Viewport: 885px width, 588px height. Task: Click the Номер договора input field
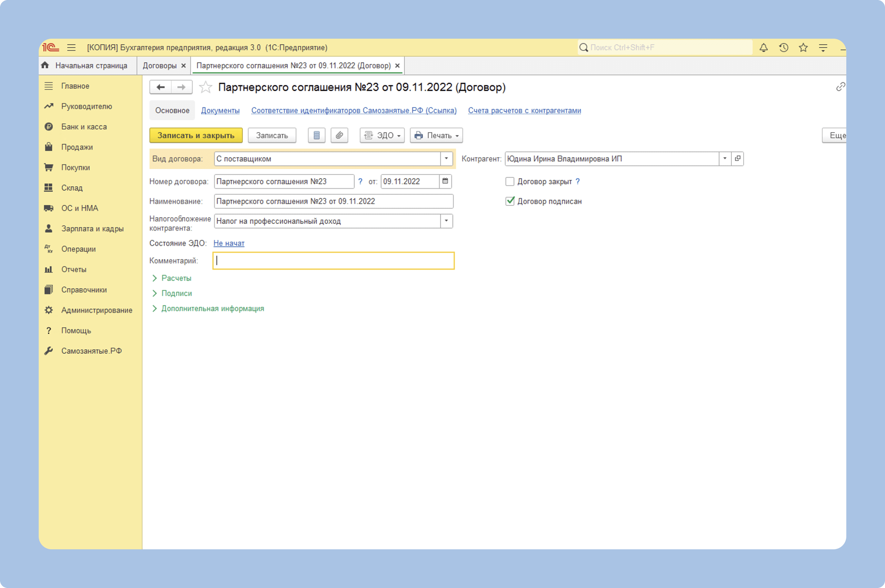(x=284, y=181)
